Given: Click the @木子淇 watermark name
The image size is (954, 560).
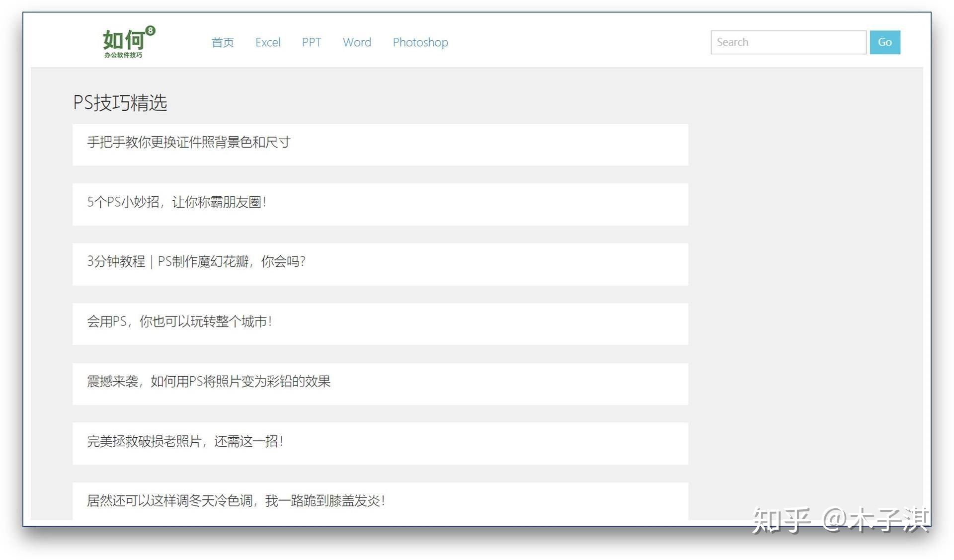Looking at the screenshot, I should [x=875, y=520].
